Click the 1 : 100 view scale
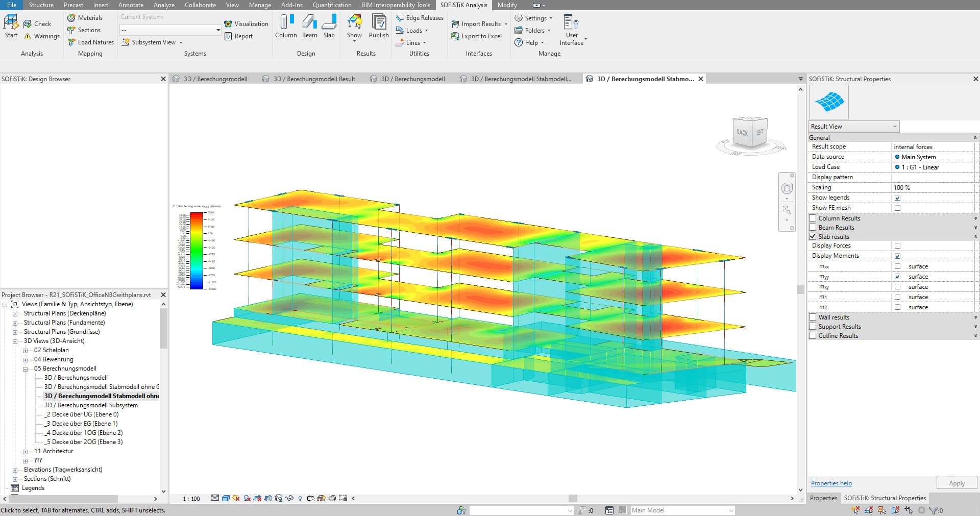 tap(191, 499)
